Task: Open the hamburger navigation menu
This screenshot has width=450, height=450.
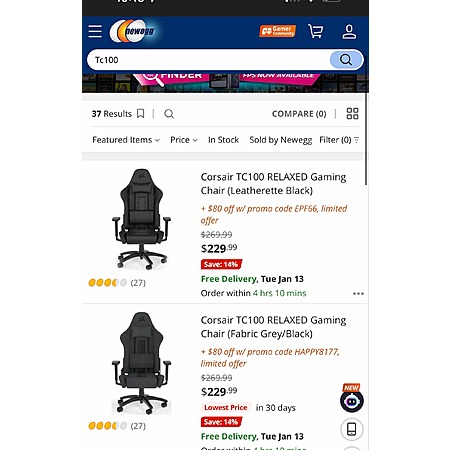Action: point(95,31)
